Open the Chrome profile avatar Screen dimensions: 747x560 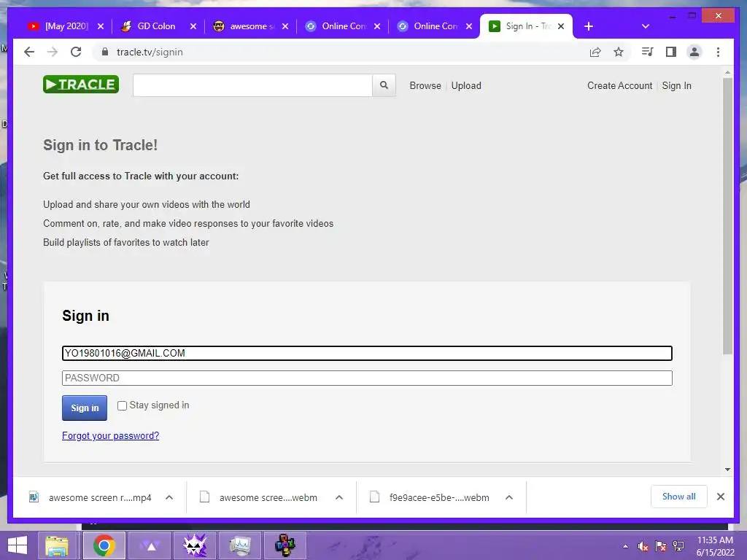694,52
